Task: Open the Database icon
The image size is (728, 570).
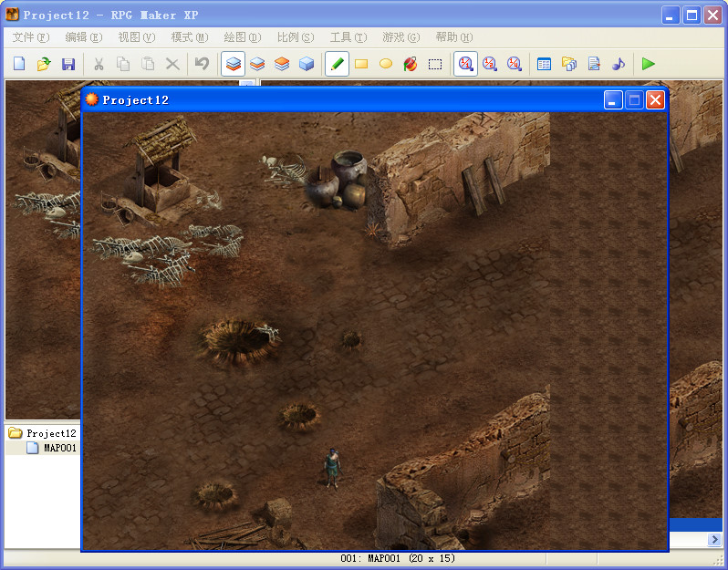Action: (x=544, y=64)
